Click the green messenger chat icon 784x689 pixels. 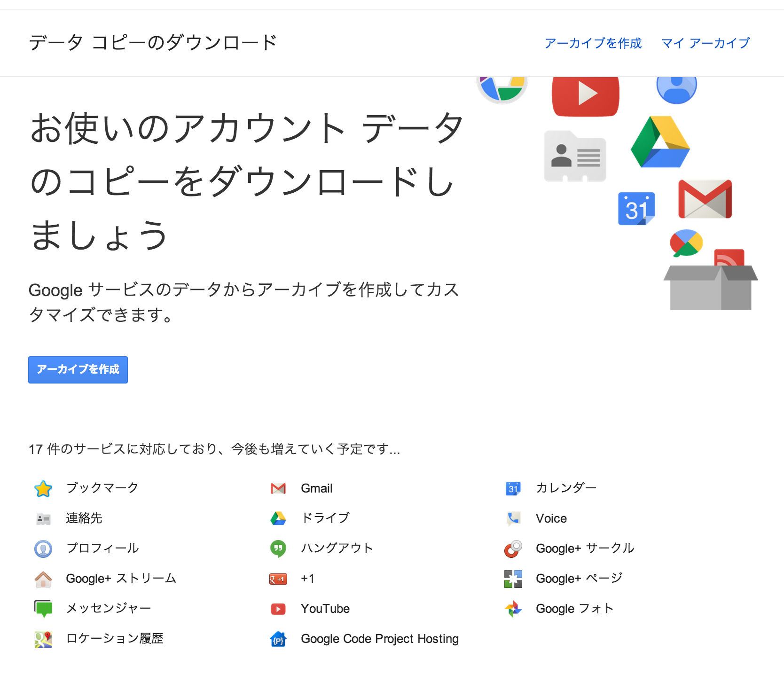click(43, 609)
